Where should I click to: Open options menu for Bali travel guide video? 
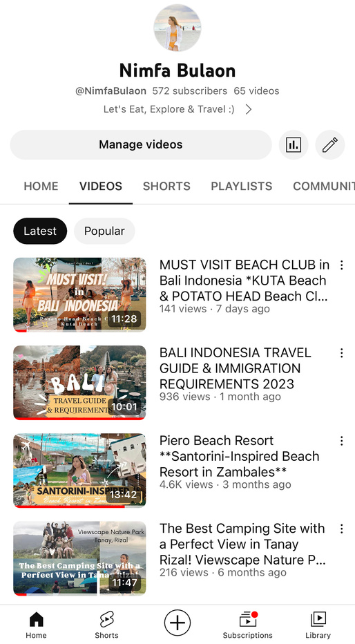(x=341, y=353)
